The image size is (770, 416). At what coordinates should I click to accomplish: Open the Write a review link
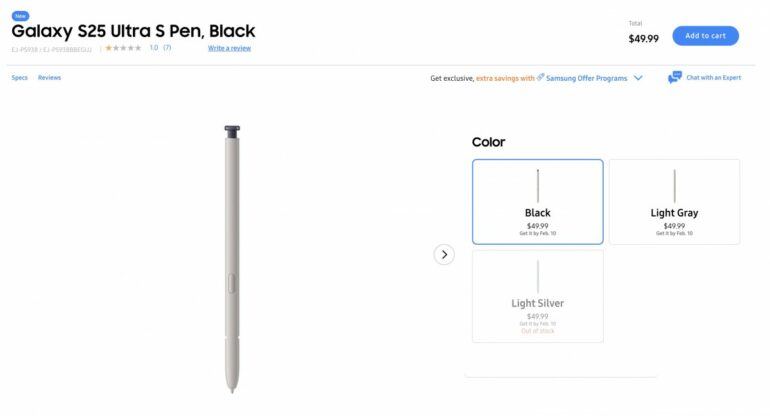click(x=229, y=48)
